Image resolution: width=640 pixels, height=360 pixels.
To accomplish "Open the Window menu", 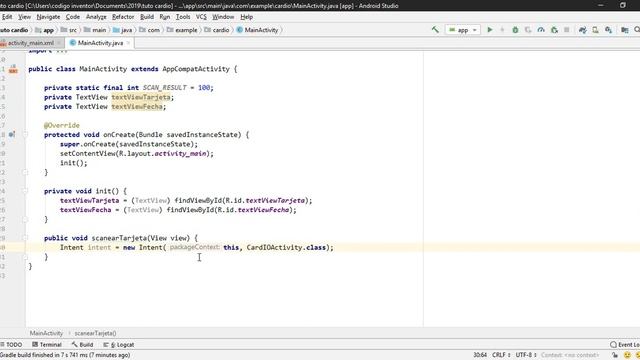I will [223, 17].
